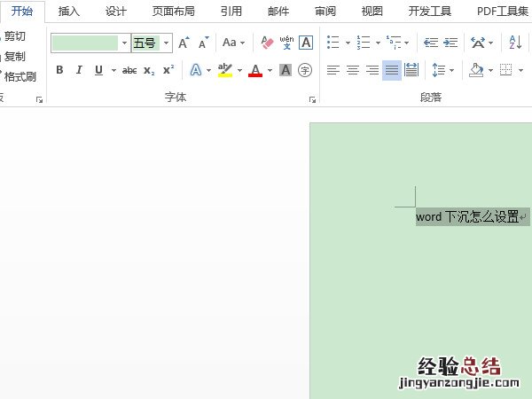Toggle italic formatting
Image resolution: width=532 pixels, height=399 pixels.
click(79, 70)
